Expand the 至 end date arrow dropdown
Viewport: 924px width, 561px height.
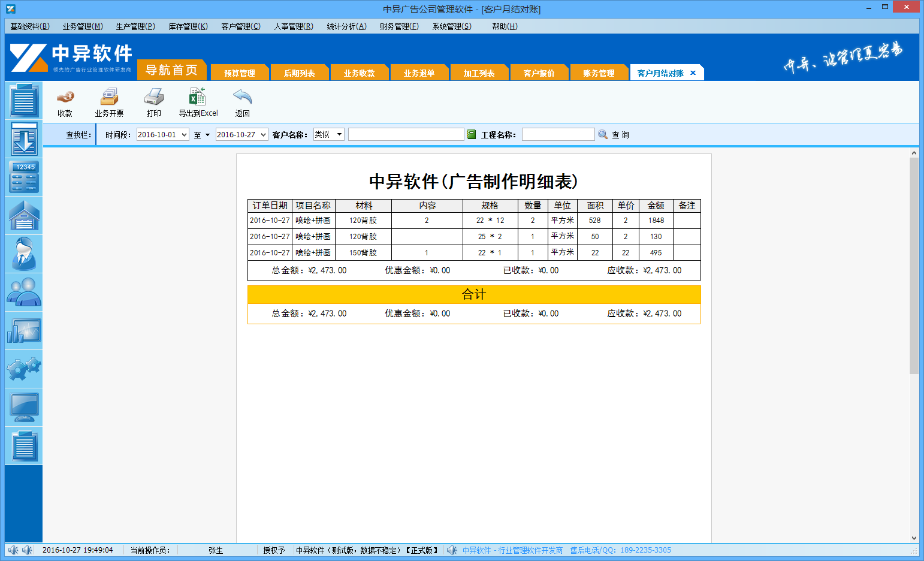(x=208, y=134)
